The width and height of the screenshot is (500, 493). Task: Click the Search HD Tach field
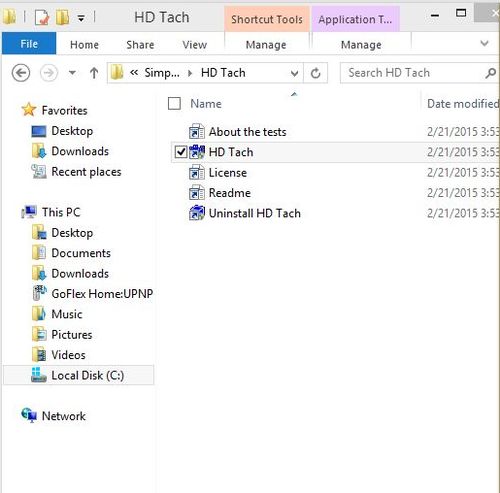click(413, 73)
